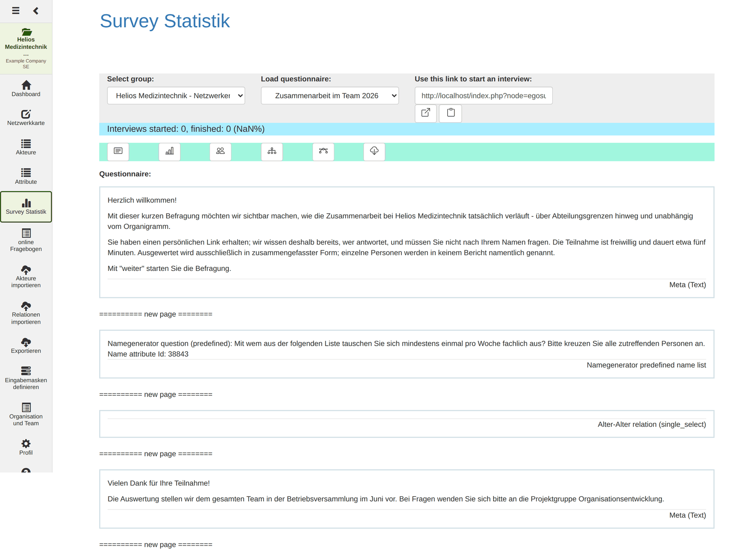Open Netzwerkkarte in the sidebar
756x557 pixels.
tap(26, 118)
